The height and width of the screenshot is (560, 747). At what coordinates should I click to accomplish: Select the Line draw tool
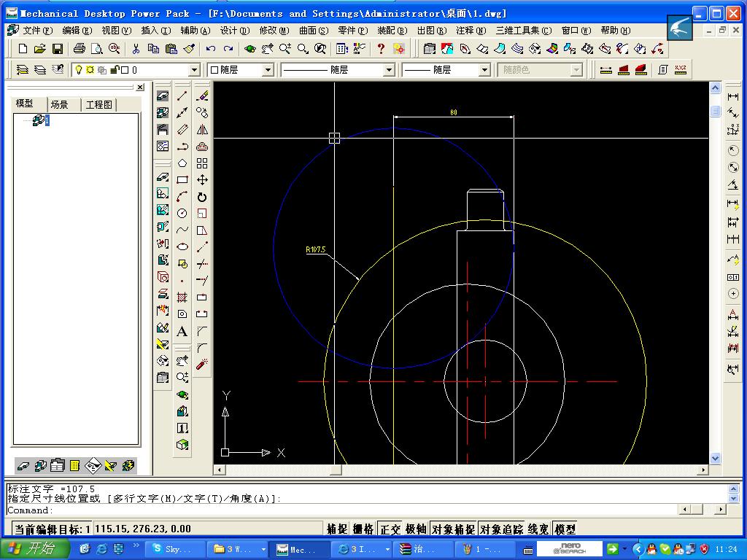coord(182,96)
